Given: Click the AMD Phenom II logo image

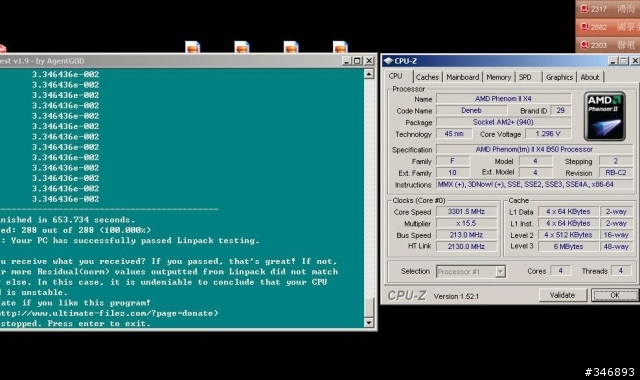Looking at the screenshot, I should coord(604,116).
